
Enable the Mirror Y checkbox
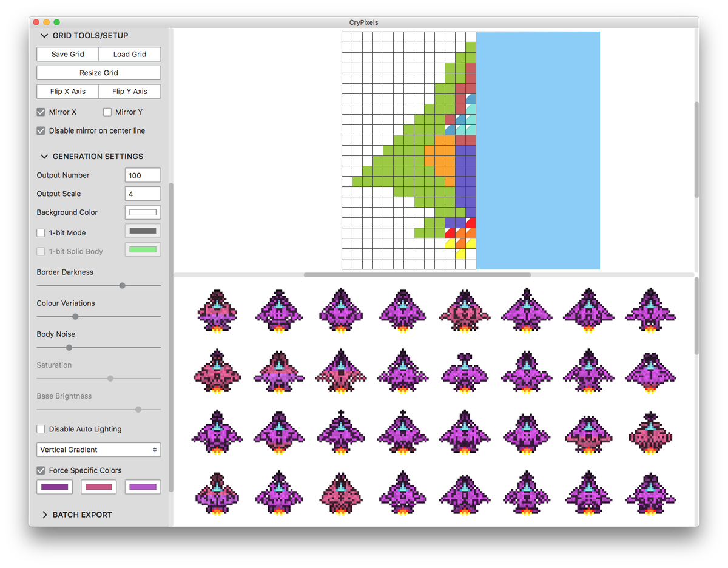point(107,112)
